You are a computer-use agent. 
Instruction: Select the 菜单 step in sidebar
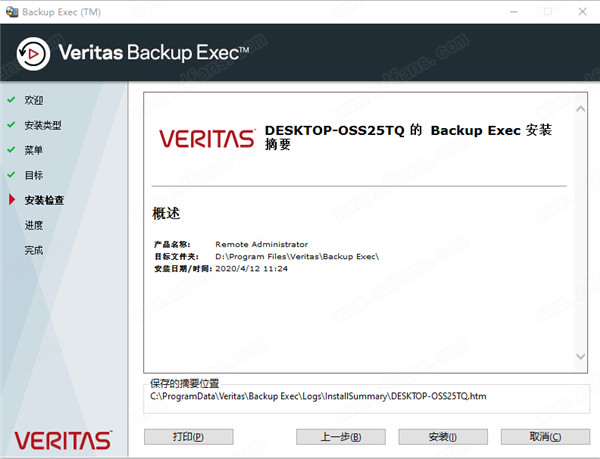(34, 150)
